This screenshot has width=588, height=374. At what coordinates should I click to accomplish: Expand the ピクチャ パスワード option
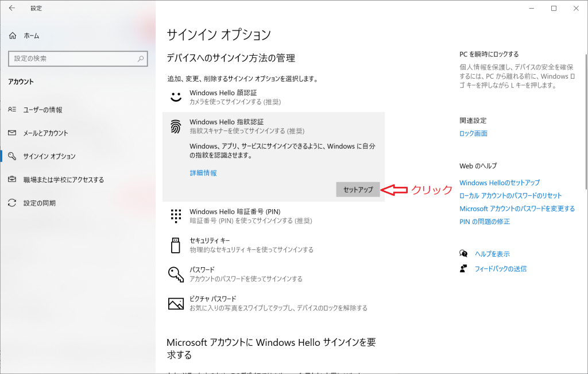273,303
